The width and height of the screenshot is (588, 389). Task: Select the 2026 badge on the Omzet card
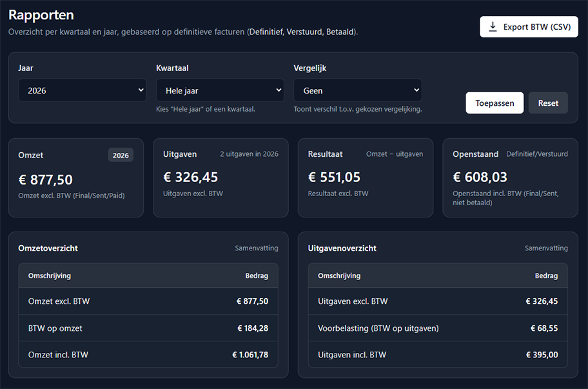pyautogui.click(x=121, y=155)
